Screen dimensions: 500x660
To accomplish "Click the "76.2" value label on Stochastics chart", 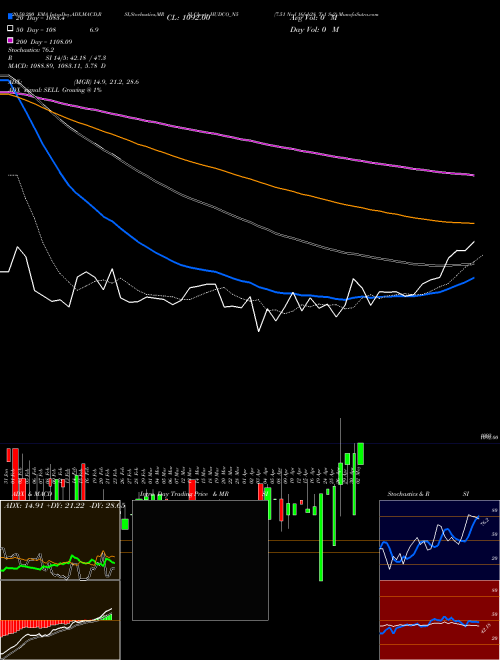I will 484,522.
